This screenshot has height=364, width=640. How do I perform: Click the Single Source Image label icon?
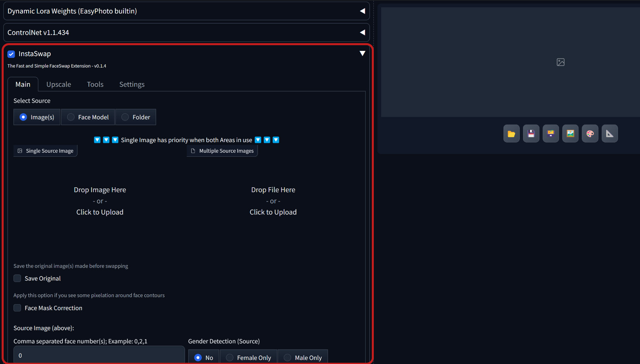(20, 151)
